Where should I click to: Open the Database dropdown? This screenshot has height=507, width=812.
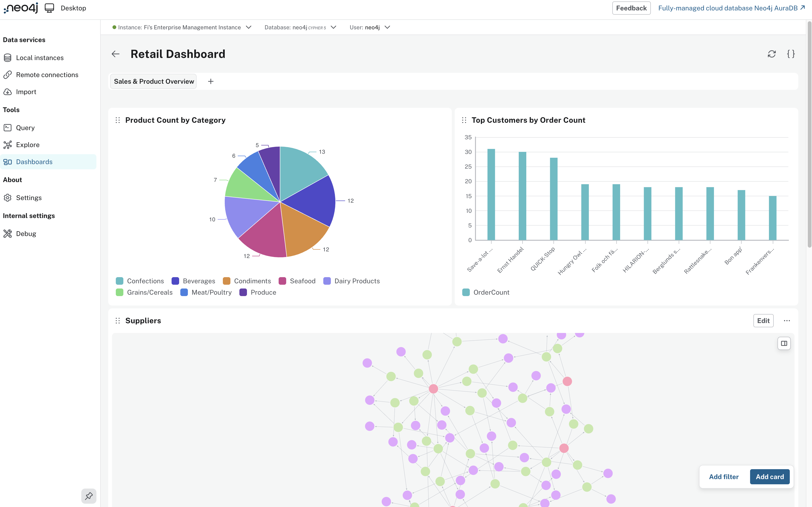coord(333,27)
